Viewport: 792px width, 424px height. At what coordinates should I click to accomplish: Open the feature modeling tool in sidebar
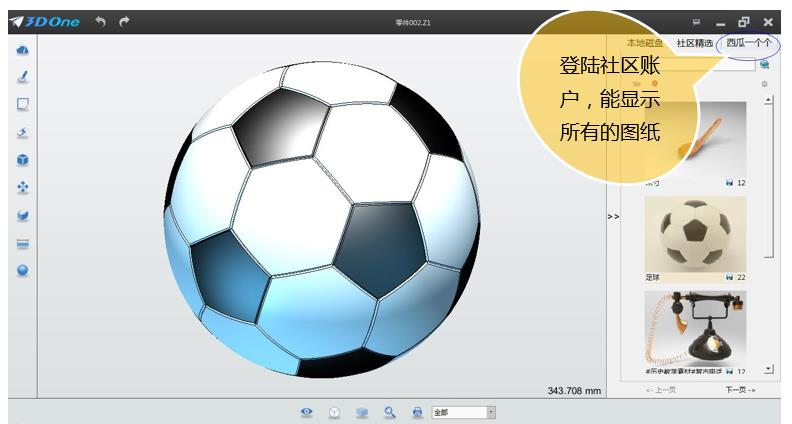point(22,132)
